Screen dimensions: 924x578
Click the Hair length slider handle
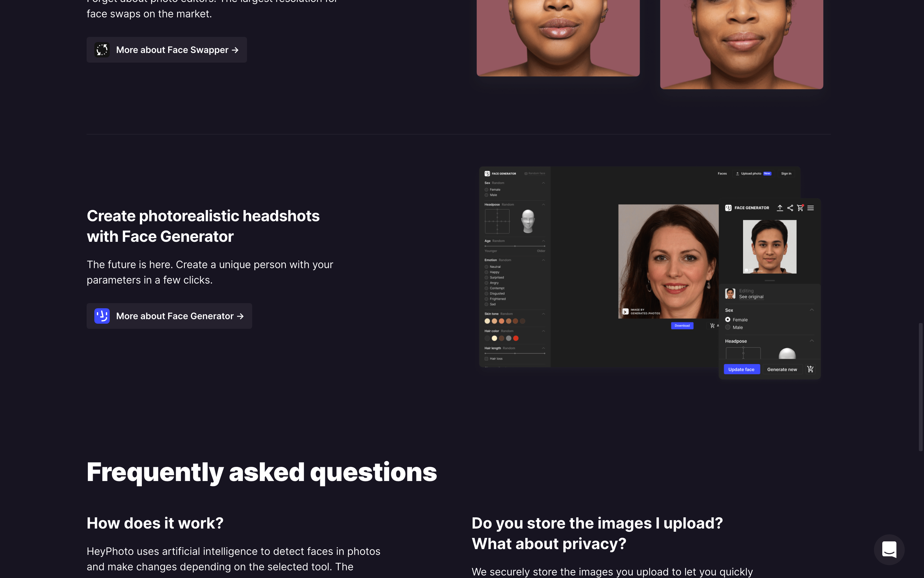click(515, 354)
